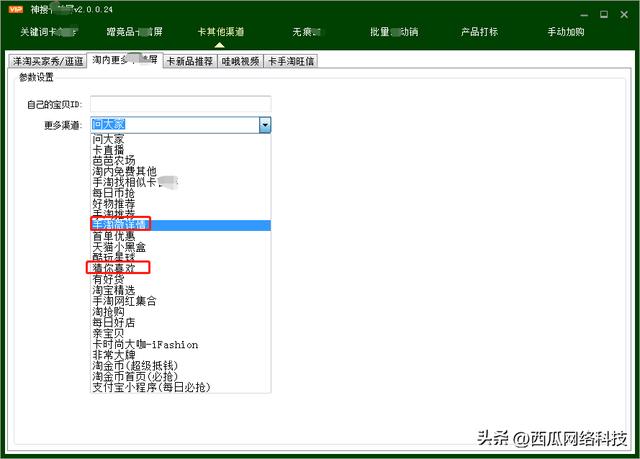Image resolution: width=640 pixels, height=459 pixels.
Task: Pick 淘金币首页(必抢) option
Action: (180, 376)
